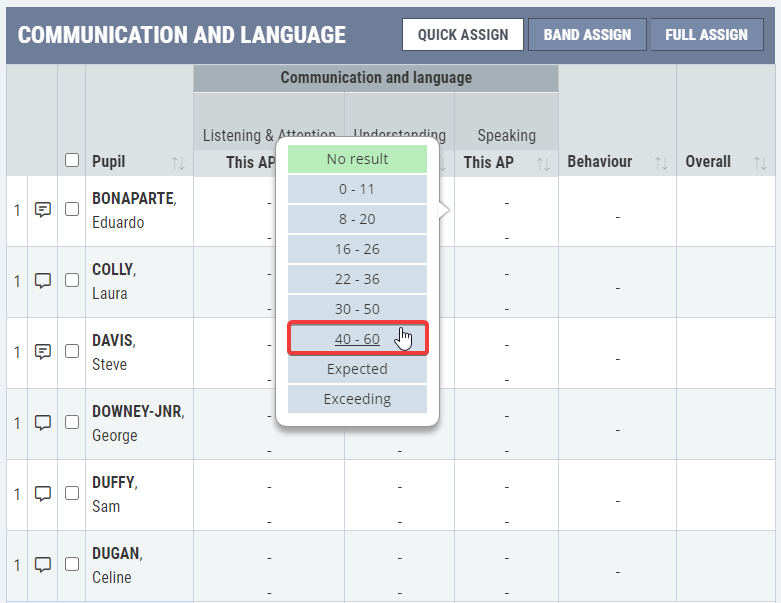Click pupil name COLLY, Laura
The height and width of the screenshot is (603, 781).
[x=114, y=281]
